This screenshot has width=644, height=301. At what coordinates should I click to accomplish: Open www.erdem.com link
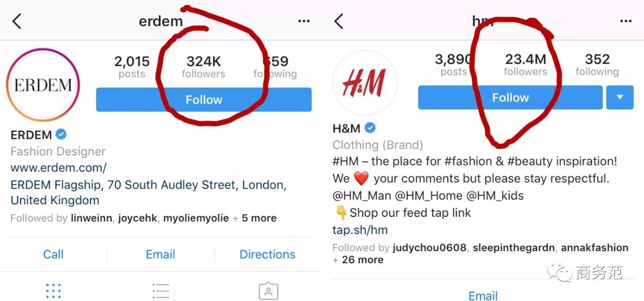(x=58, y=168)
